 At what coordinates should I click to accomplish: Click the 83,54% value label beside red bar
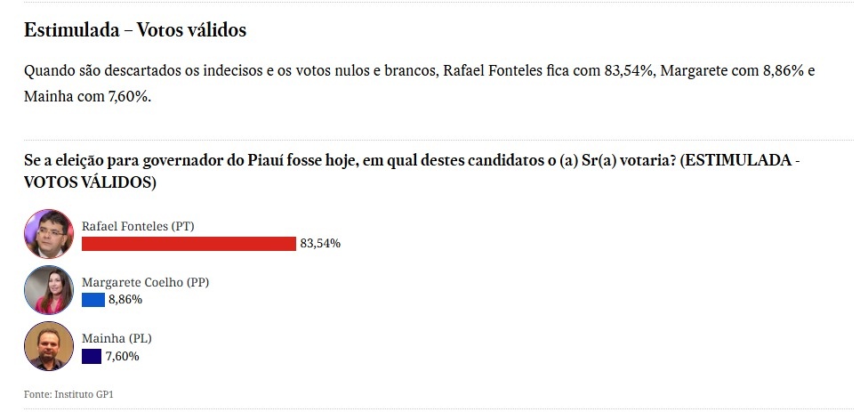coord(320,243)
